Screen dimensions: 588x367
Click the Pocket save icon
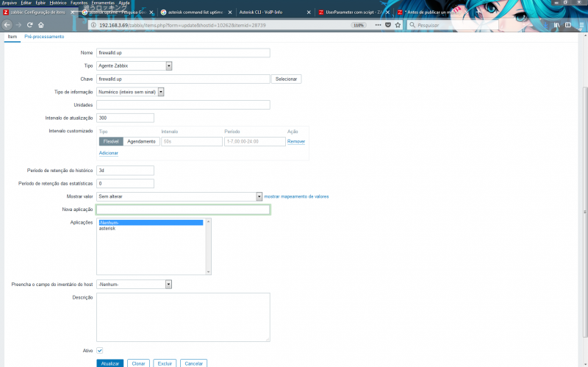click(388, 25)
